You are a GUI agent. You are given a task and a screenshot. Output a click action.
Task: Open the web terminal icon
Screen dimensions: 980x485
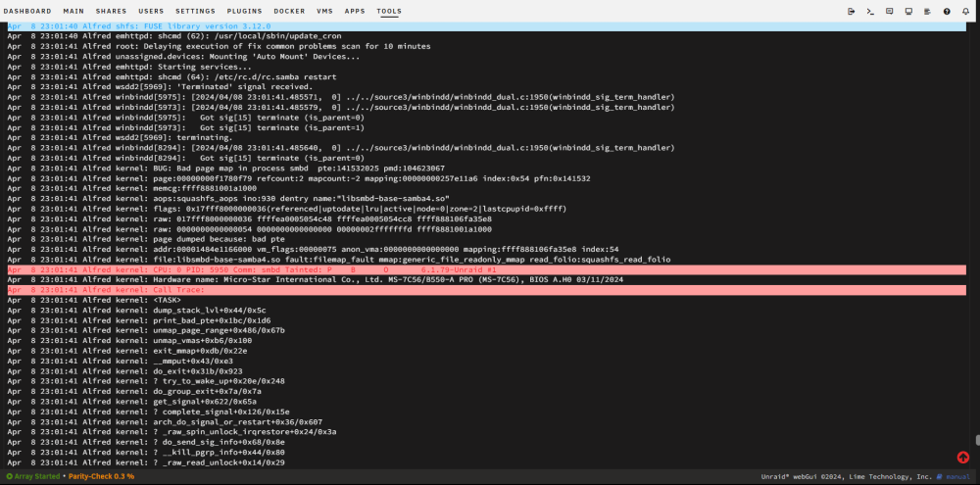click(870, 11)
